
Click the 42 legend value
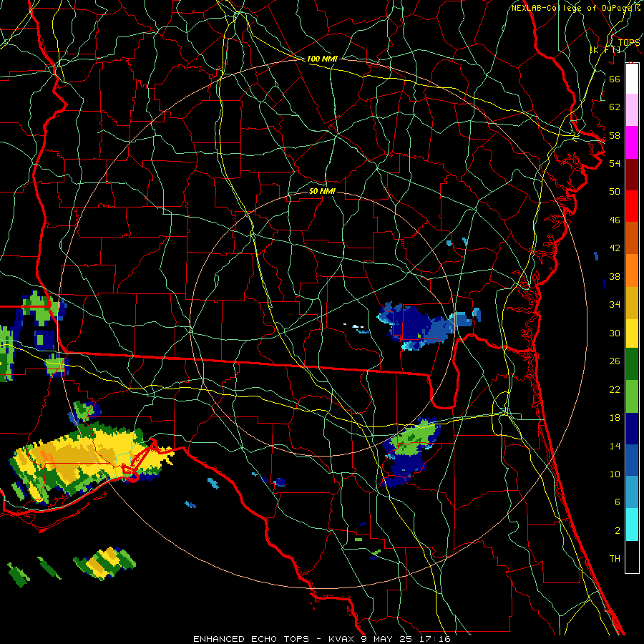coord(615,248)
